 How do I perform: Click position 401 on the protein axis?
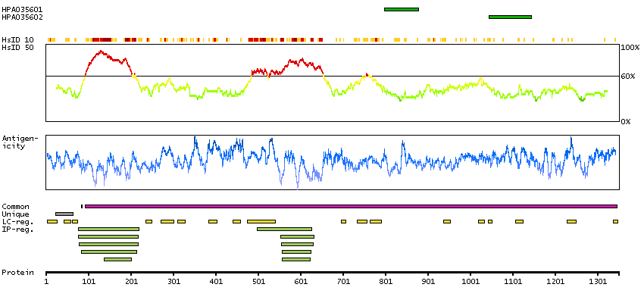pos(216,282)
